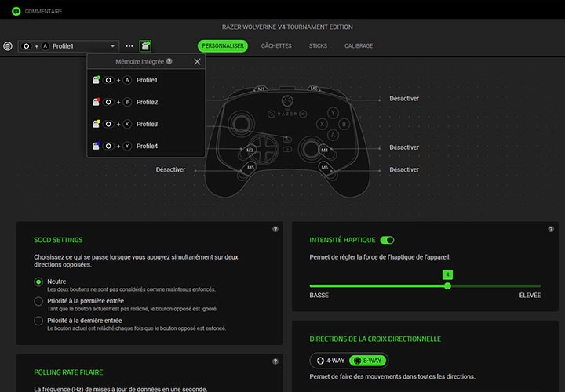Click the Désactiver label for M4
Screen dimensions: 565x392
tap(404, 147)
